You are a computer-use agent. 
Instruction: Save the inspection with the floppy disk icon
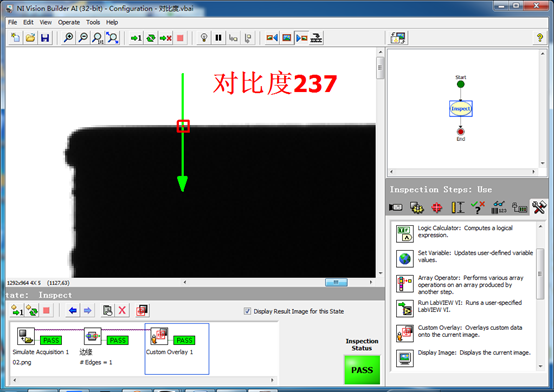pyautogui.click(x=45, y=38)
